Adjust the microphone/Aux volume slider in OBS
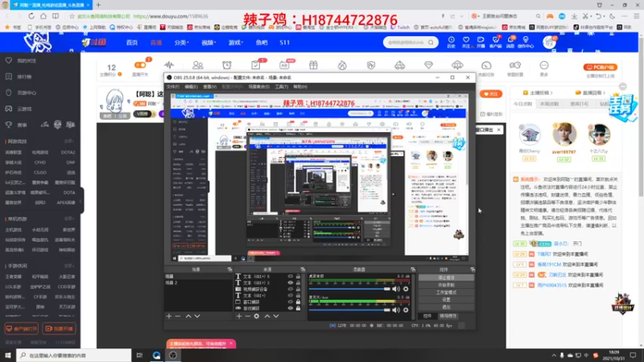This screenshot has width=644, height=362. point(349,310)
